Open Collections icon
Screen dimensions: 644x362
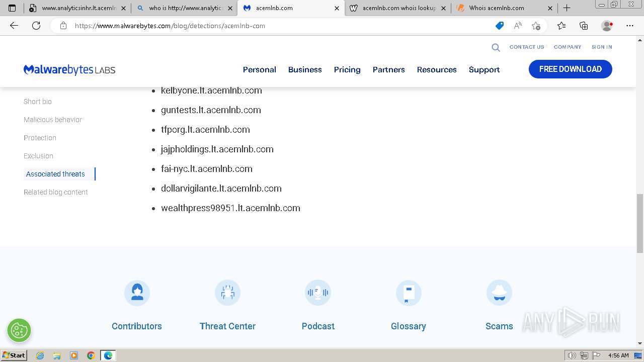(x=584, y=26)
